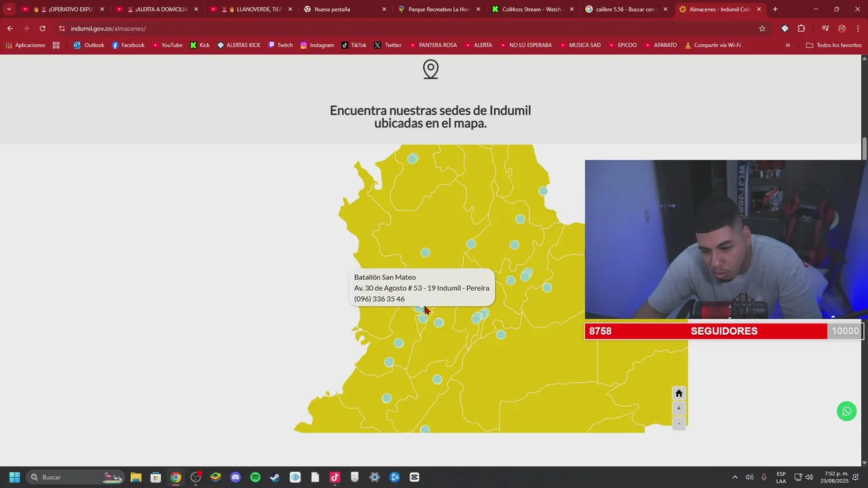Open the new tab with plus button
This screenshot has height=488, width=868.
[775, 9]
